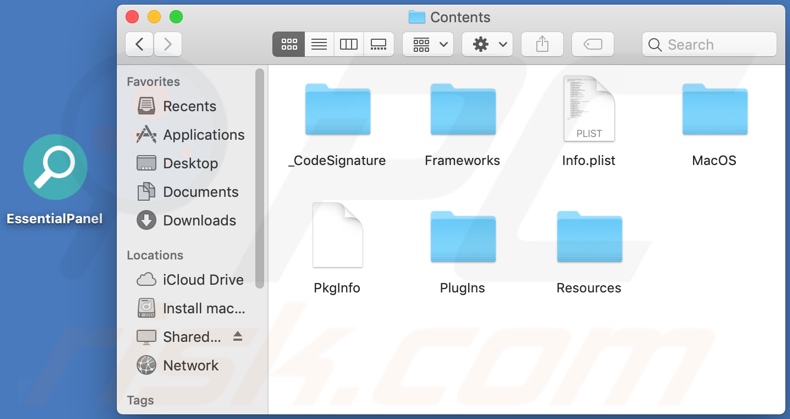Viewport: 790px width, 419px height.
Task: Eject the Shared volume
Action: [x=238, y=337]
